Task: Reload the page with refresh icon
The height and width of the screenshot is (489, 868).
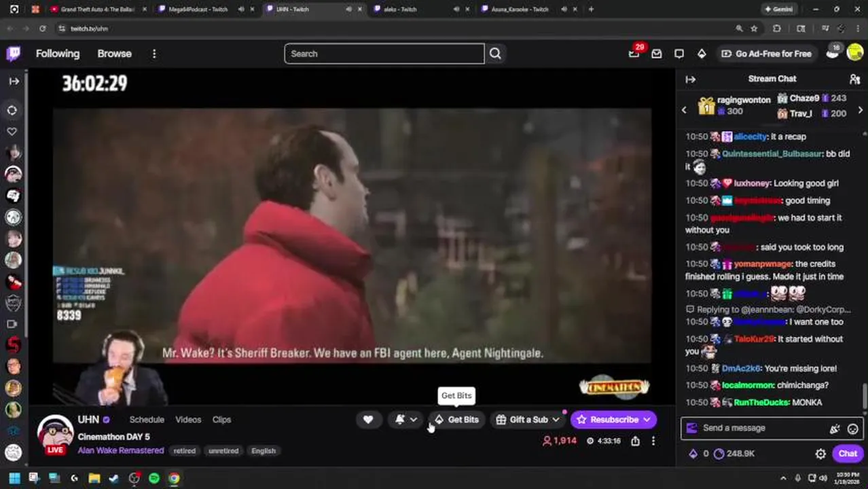Action: (x=42, y=29)
